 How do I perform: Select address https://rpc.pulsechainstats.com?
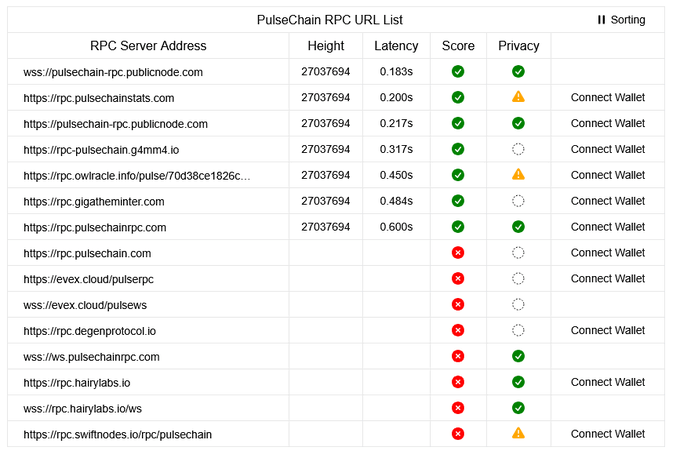pos(98,98)
